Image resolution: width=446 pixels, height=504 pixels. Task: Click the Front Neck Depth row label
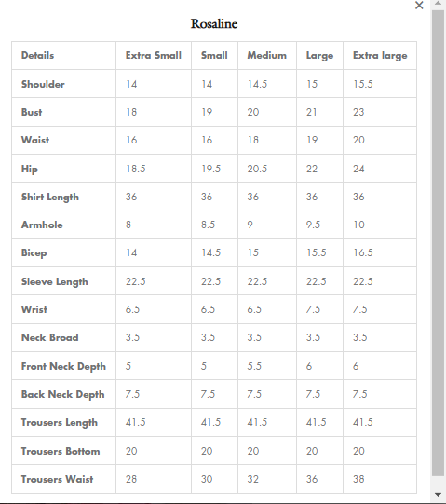tap(63, 366)
